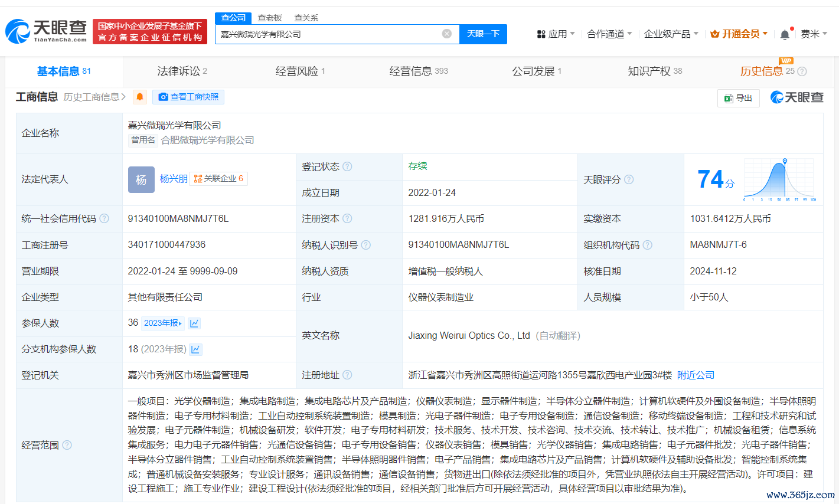Viewport: 839px width, 504px height.
Task: Click the 天眼查 logo beside the export button
Action: tap(797, 97)
